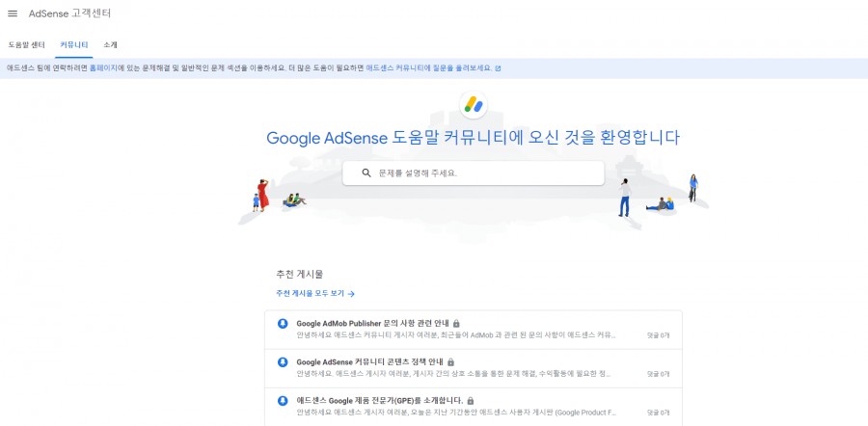Viewport: 868px width, 426px height.
Task: Click 댓글 0개 on AdMob Publisher post
Action: click(658, 335)
